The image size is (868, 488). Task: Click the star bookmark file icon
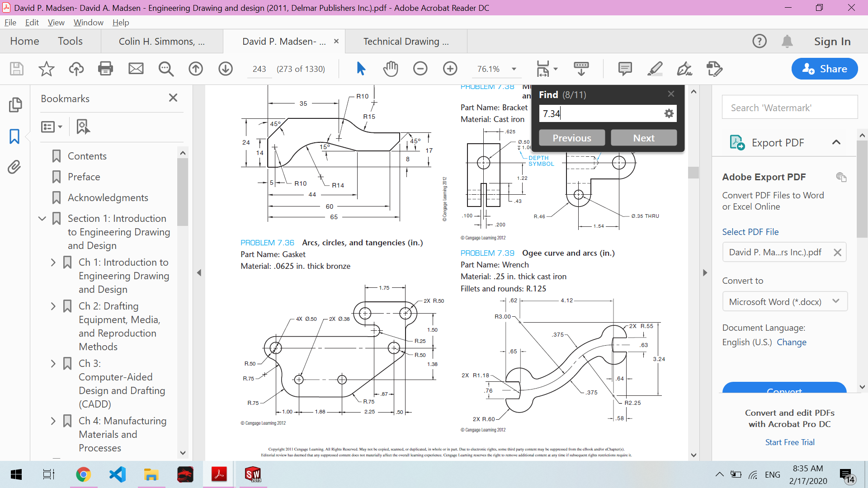[46, 69]
